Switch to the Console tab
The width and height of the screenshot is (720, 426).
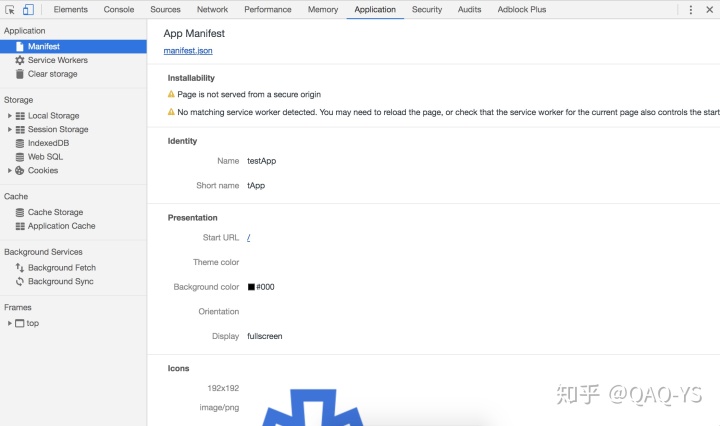pyautogui.click(x=119, y=9)
